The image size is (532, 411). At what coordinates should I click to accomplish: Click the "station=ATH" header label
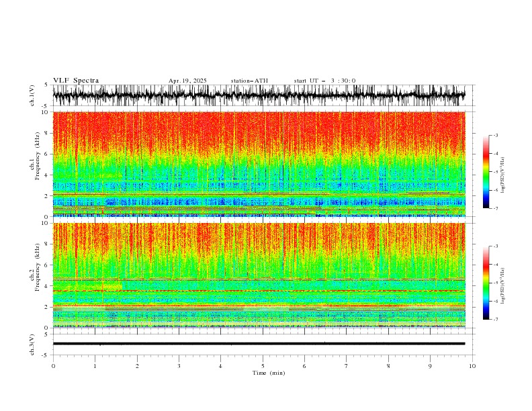tap(249, 81)
